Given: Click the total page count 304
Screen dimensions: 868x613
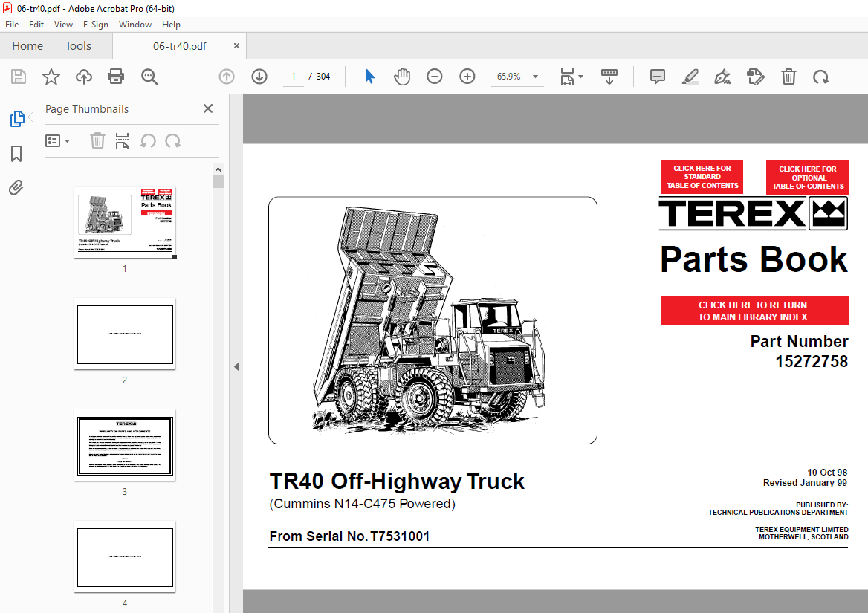Looking at the screenshot, I should (x=323, y=77).
